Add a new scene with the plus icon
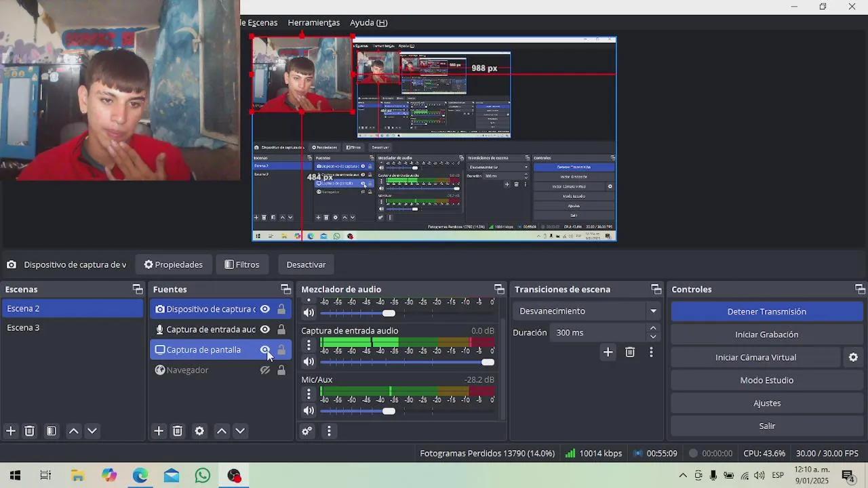 tap(10, 430)
